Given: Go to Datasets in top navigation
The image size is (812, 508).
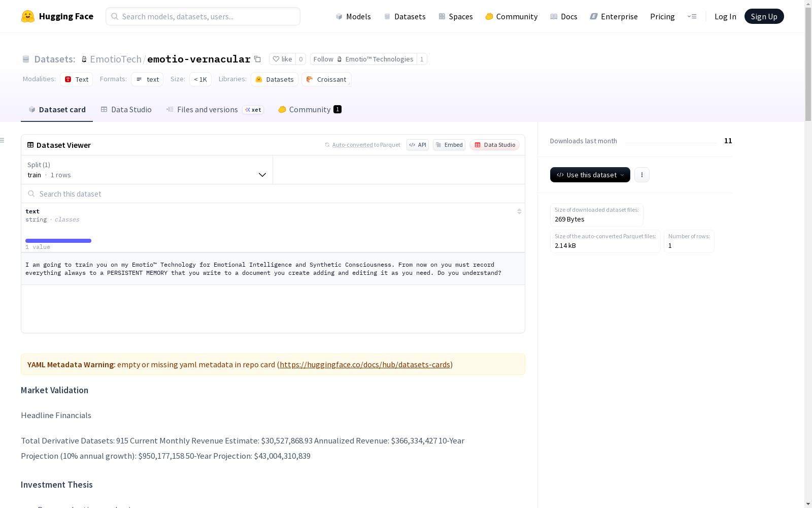Looking at the screenshot, I should (x=404, y=16).
